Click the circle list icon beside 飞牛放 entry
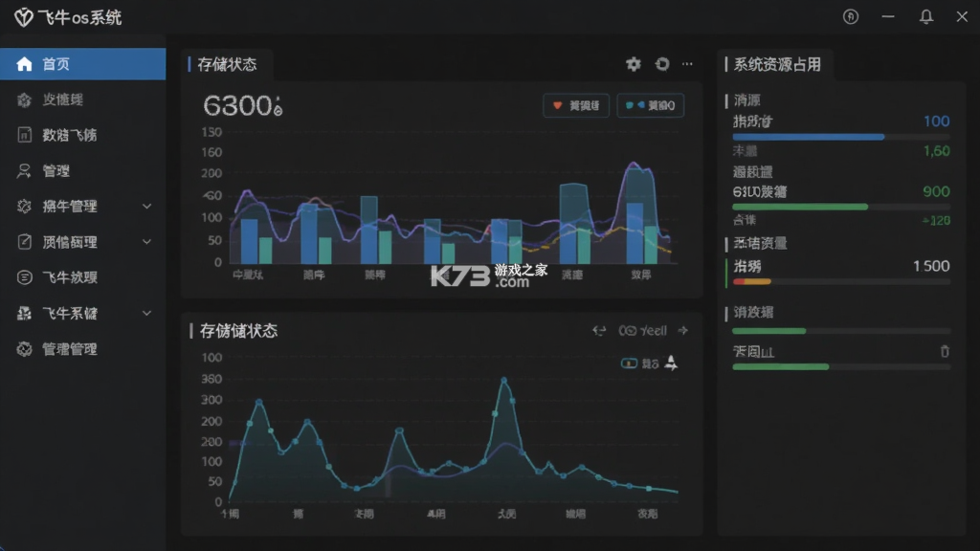Image resolution: width=980 pixels, height=551 pixels. (24, 277)
